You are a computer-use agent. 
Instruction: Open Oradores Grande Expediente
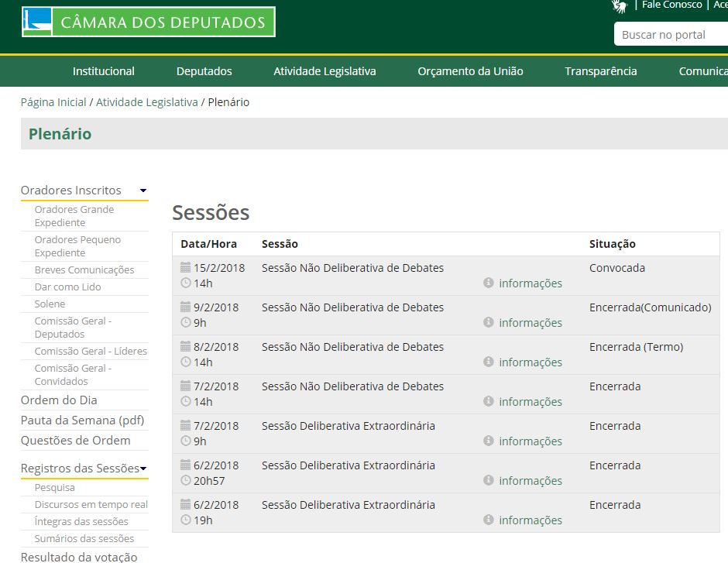(x=74, y=216)
